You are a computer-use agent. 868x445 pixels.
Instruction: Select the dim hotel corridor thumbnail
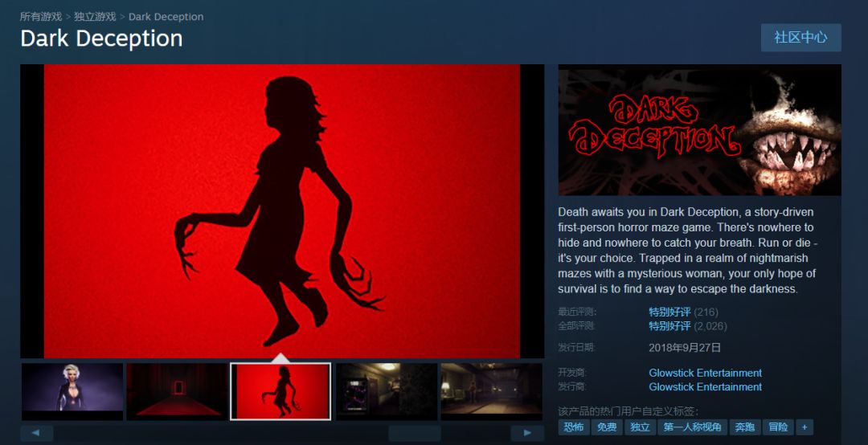tap(492, 391)
